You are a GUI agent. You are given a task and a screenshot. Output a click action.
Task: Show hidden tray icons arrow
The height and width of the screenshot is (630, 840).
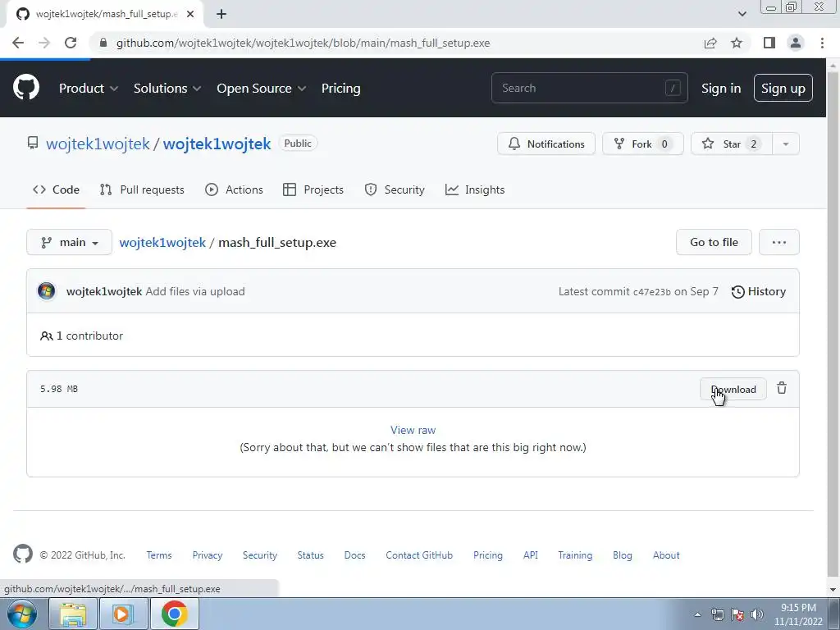tap(697, 614)
